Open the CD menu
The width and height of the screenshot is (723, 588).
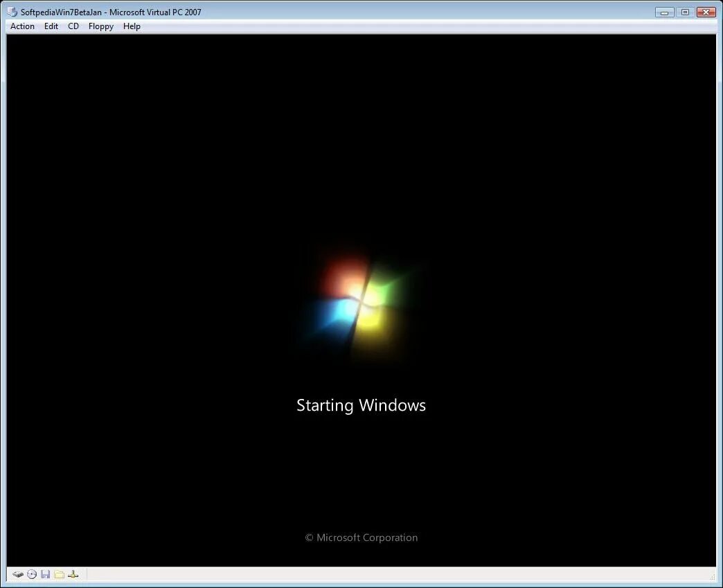(73, 26)
